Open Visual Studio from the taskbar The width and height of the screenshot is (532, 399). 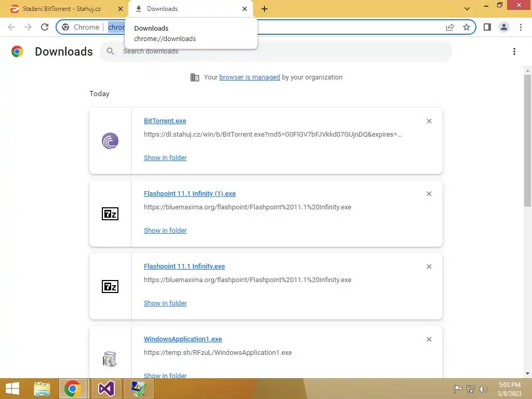(106, 389)
